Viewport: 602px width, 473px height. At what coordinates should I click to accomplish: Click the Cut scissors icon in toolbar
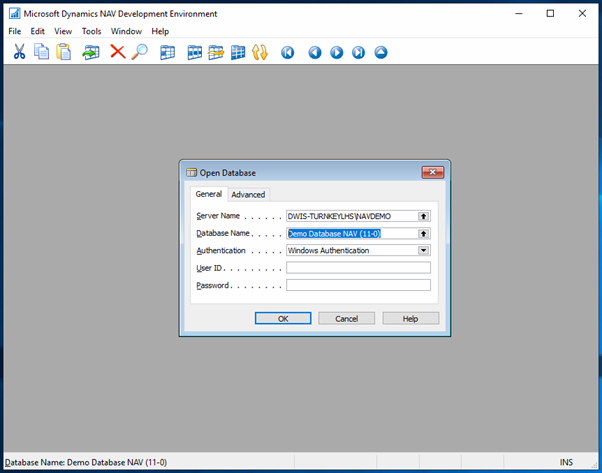(x=18, y=52)
